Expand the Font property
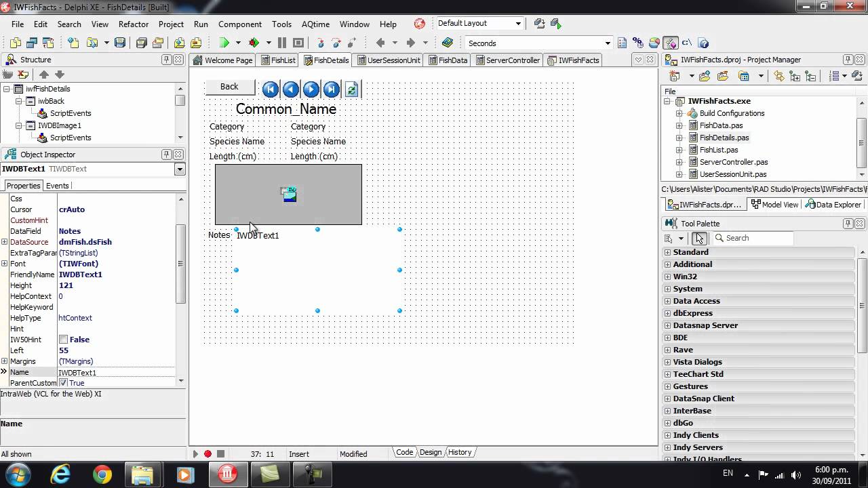 (x=5, y=264)
